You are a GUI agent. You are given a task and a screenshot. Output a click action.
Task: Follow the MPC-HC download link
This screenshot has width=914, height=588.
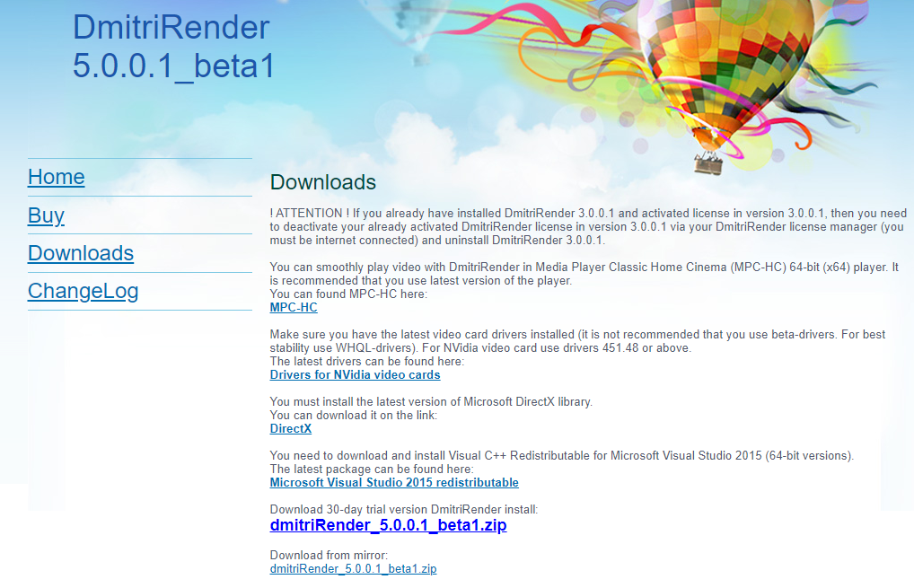(294, 308)
